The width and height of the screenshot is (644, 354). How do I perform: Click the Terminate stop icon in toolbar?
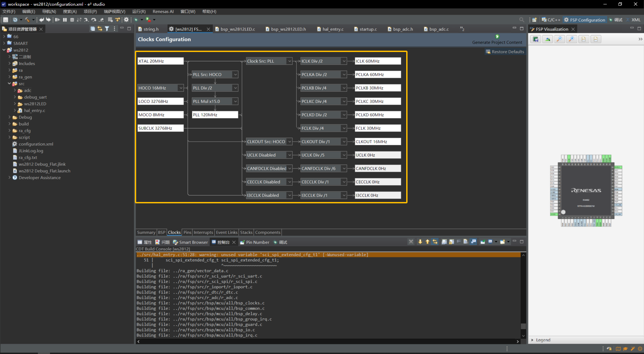pyautogui.click(x=72, y=20)
